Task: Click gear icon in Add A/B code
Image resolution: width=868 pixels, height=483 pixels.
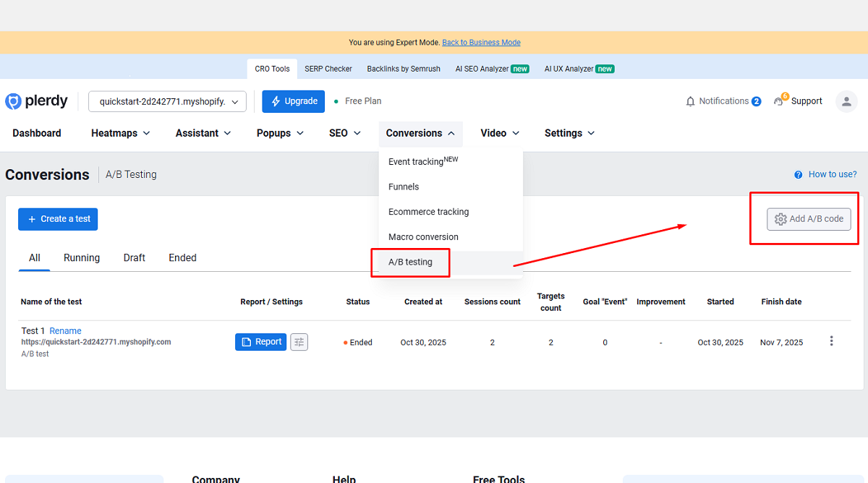Action: (x=780, y=219)
